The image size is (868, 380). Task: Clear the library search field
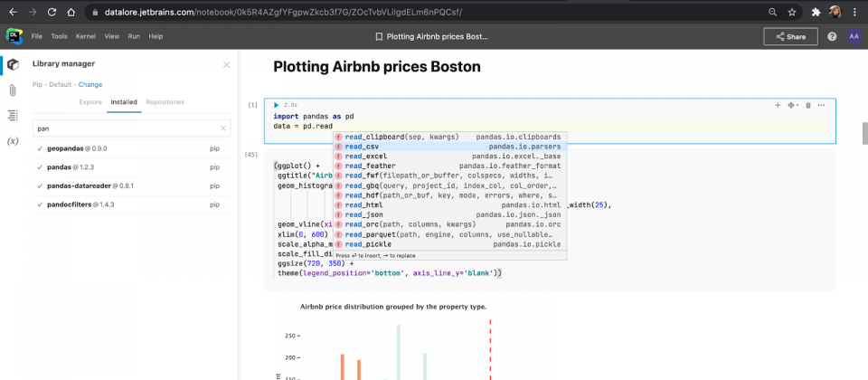(223, 128)
